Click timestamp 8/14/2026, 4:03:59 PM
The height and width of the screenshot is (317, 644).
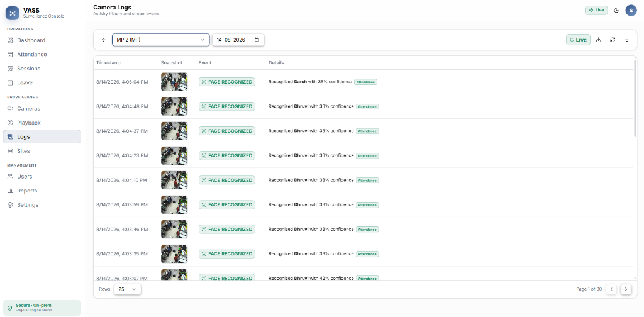pos(123,205)
